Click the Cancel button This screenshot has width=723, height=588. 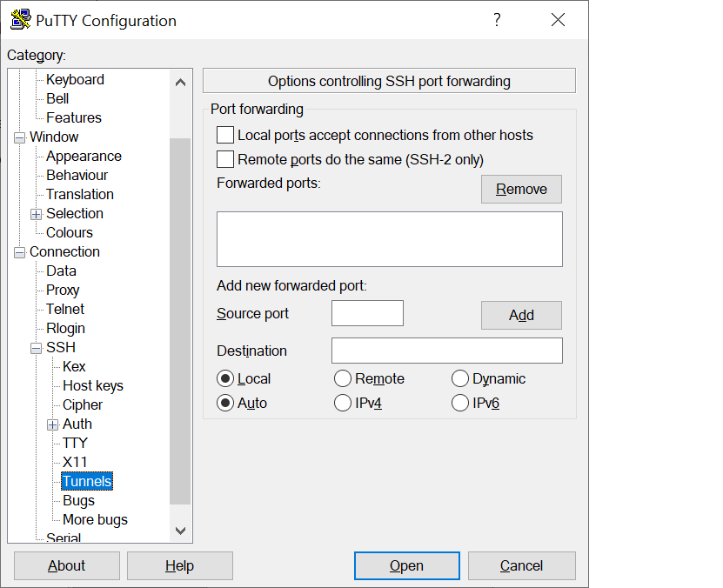coord(521,566)
